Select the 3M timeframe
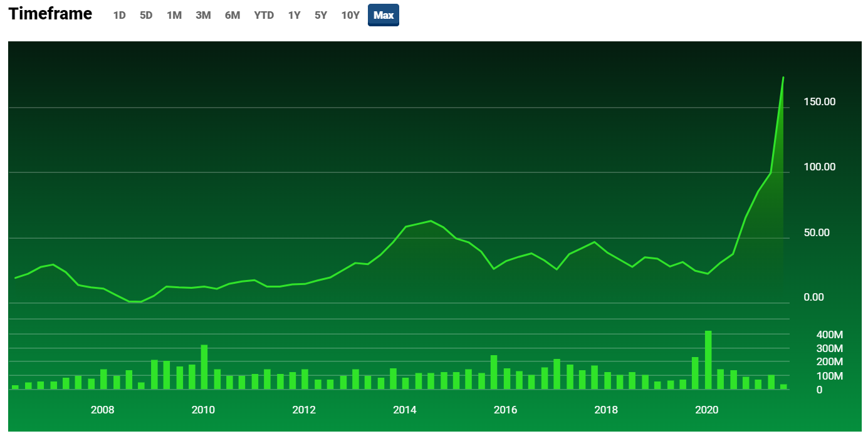Screen dimensions: 868x446 203,15
